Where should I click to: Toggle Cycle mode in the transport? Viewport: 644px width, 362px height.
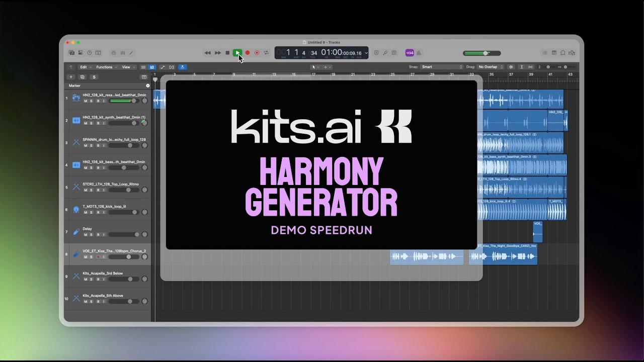tap(266, 53)
